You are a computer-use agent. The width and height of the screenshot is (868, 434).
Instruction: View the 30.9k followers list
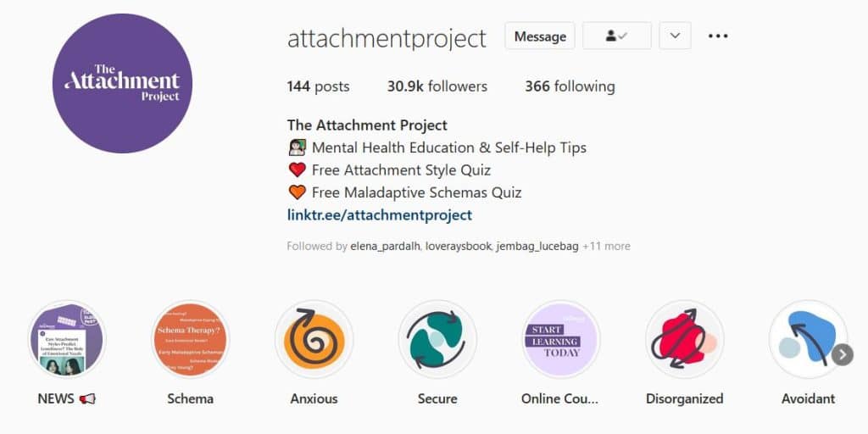point(437,86)
